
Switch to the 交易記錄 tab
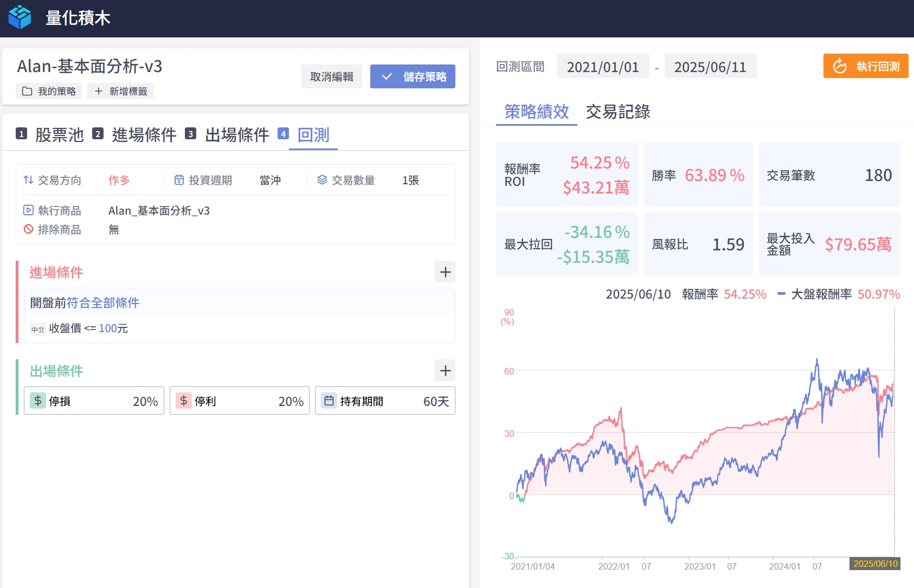pyautogui.click(x=617, y=112)
